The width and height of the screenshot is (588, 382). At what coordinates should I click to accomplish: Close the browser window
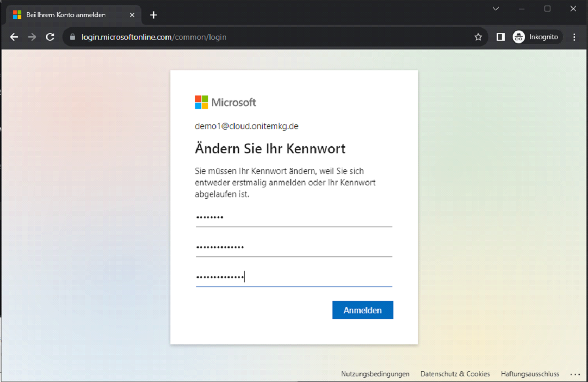573,9
